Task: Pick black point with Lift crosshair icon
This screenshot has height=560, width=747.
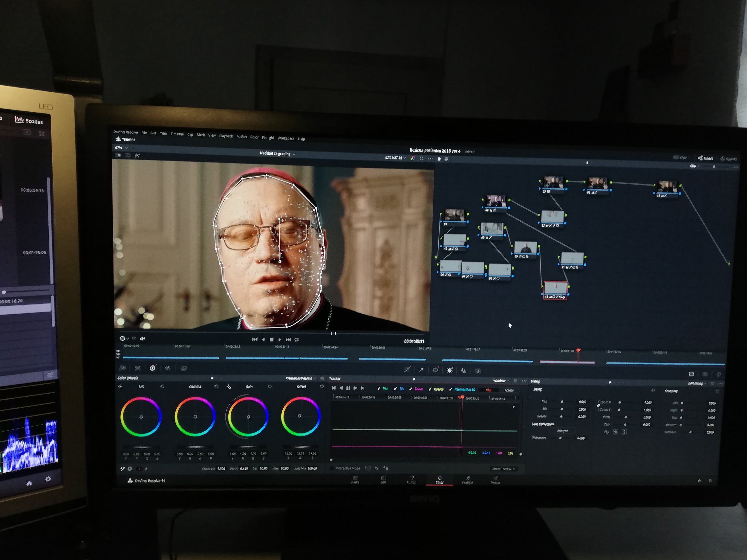Action: click(120, 386)
